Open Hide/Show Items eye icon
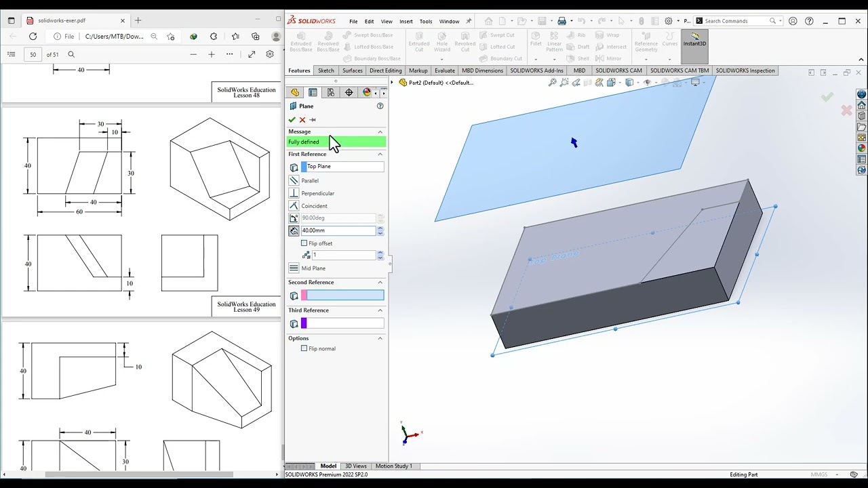The image size is (868, 488). point(647,83)
